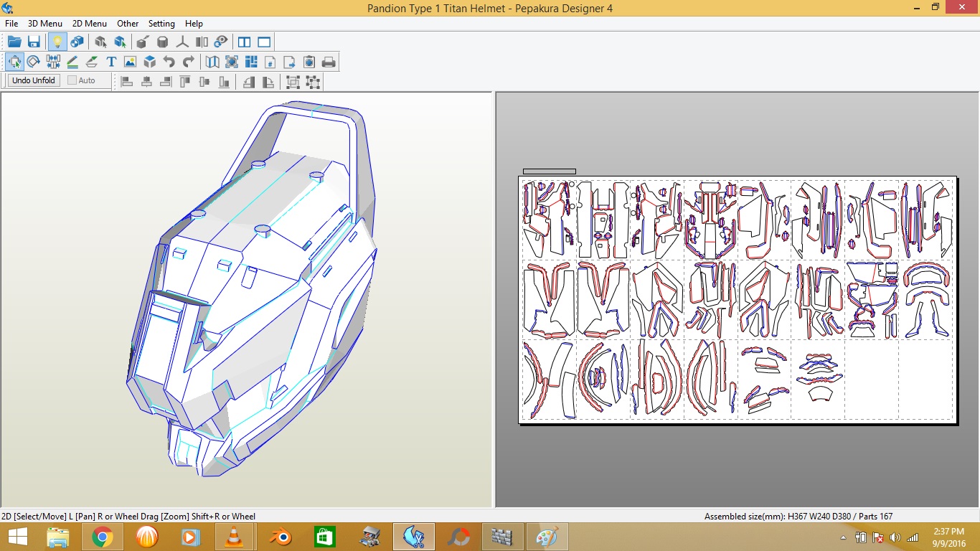Click the Open file folder icon
The image size is (980, 551).
[14, 42]
